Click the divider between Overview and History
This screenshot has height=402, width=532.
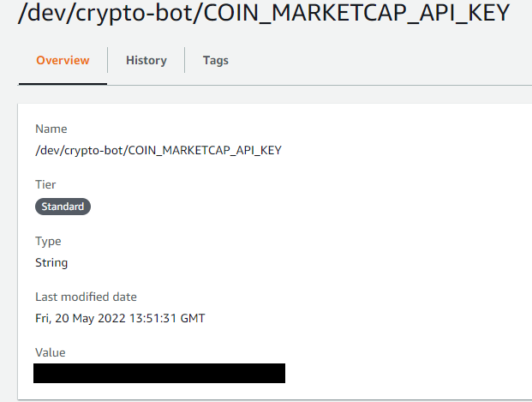(x=107, y=60)
